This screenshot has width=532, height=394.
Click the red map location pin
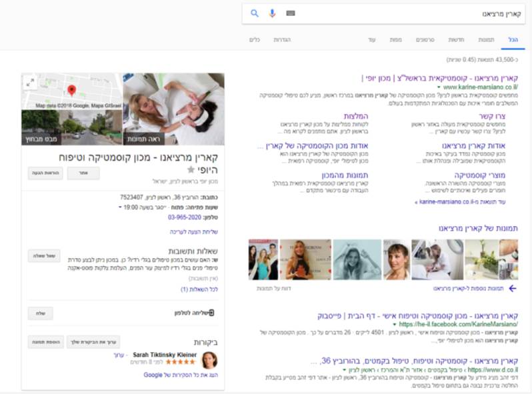[x=71, y=91]
